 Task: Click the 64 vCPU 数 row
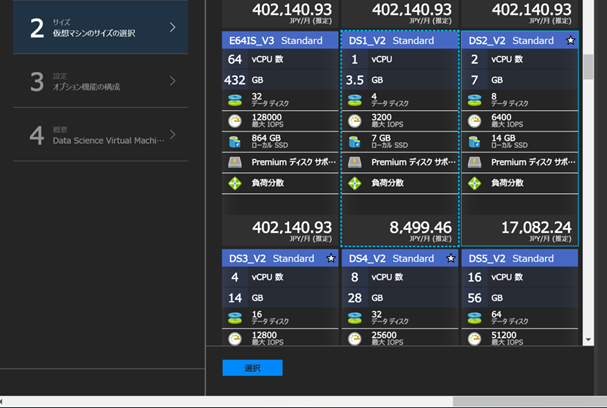click(280, 59)
